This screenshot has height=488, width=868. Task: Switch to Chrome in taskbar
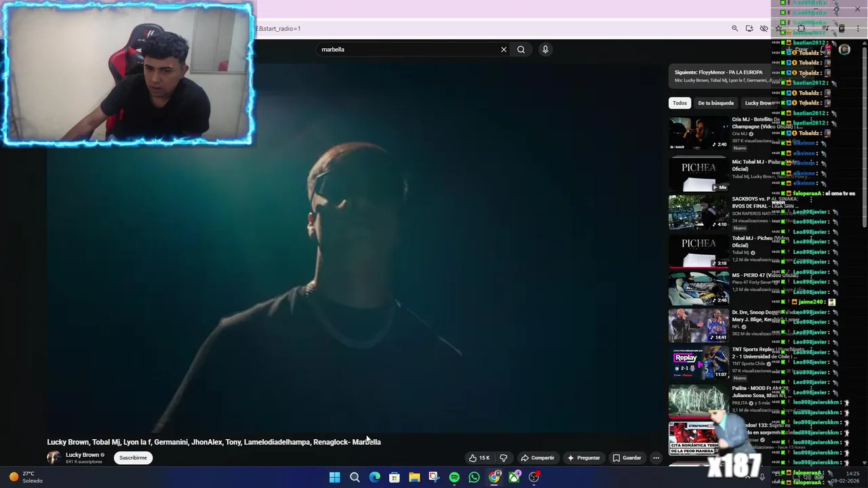[494, 477]
